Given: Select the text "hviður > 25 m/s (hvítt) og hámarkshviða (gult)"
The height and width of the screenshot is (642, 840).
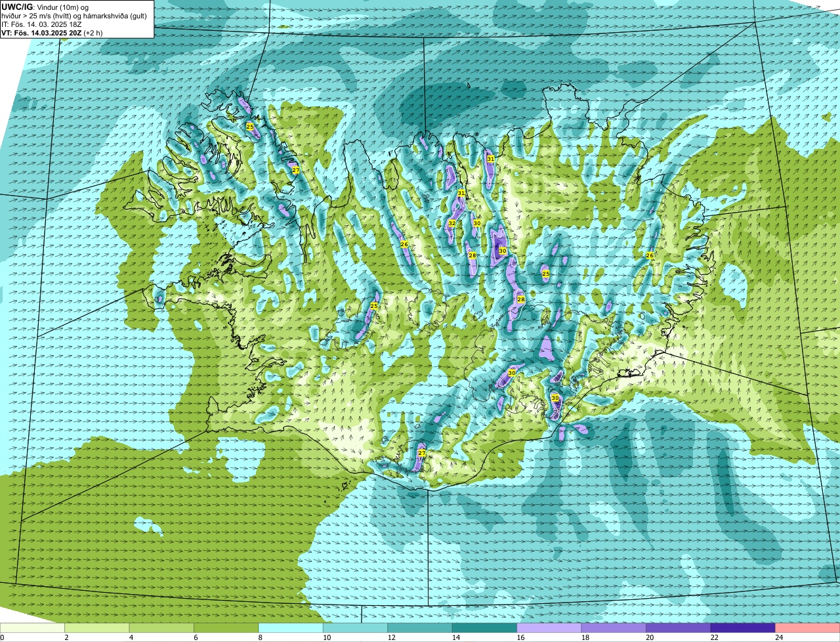Looking at the screenshot, I should tap(74, 16).
